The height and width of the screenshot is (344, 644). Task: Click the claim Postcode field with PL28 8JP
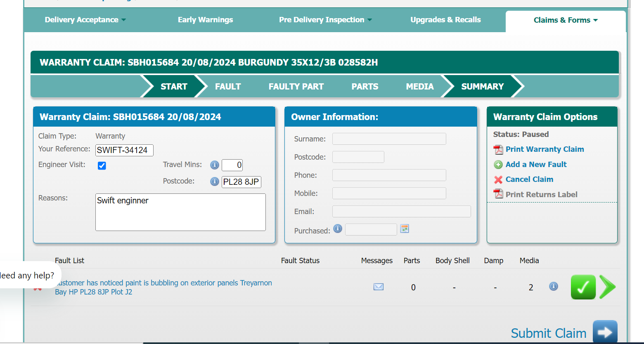point(241,182)
